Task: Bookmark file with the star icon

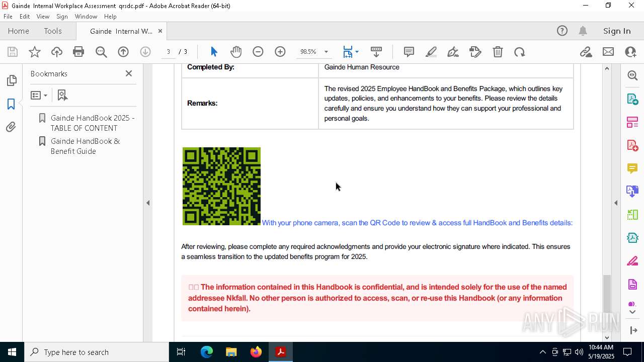Action: [x=35, y=52]
